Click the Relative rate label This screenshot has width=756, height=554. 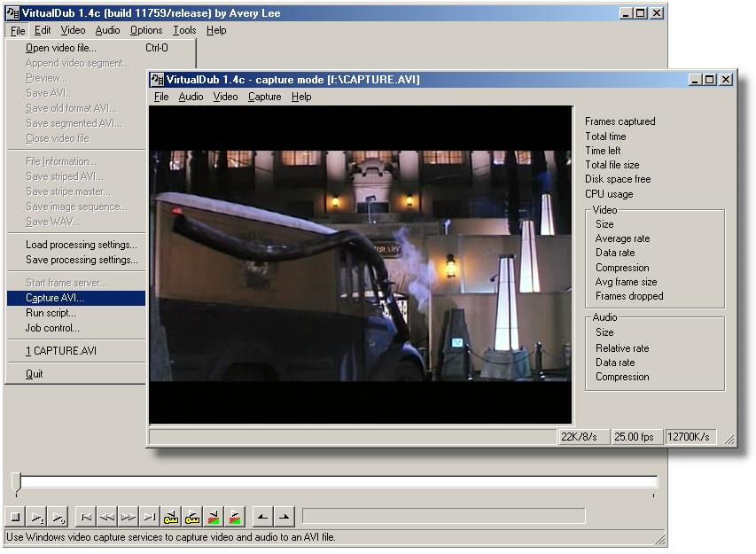coord(622,348)
